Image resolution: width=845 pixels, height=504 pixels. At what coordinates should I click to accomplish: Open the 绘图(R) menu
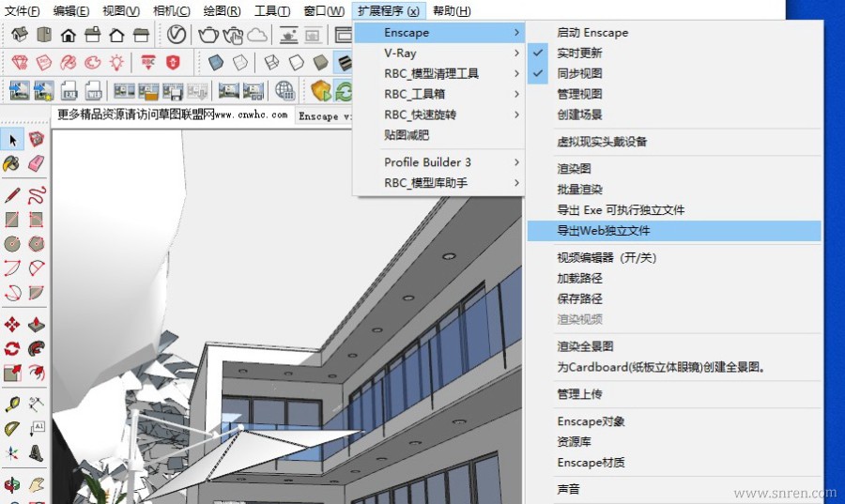(x=222, y=10)
